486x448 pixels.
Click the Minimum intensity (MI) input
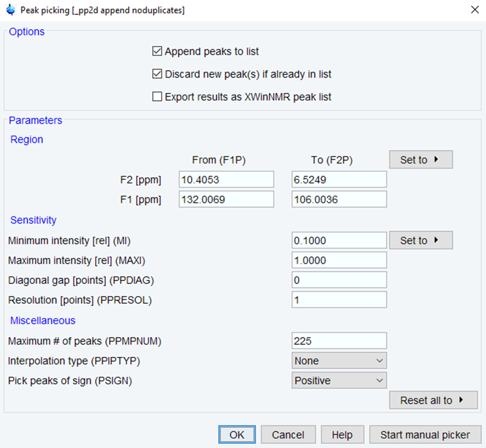(x=339, y=240)
